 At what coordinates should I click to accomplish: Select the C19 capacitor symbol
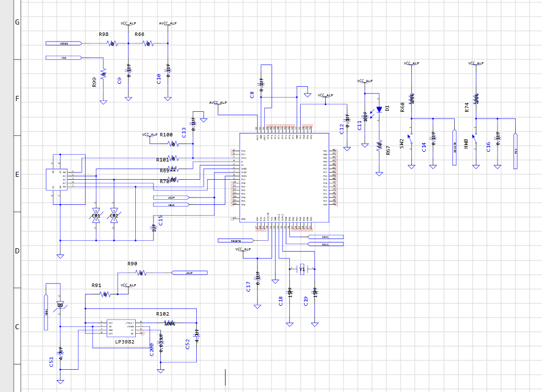point(315,293)
